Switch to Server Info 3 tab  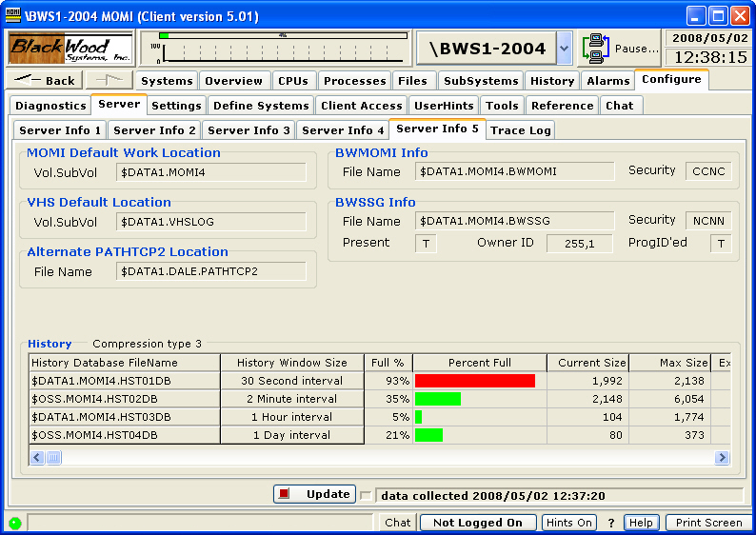click(249, 130)
